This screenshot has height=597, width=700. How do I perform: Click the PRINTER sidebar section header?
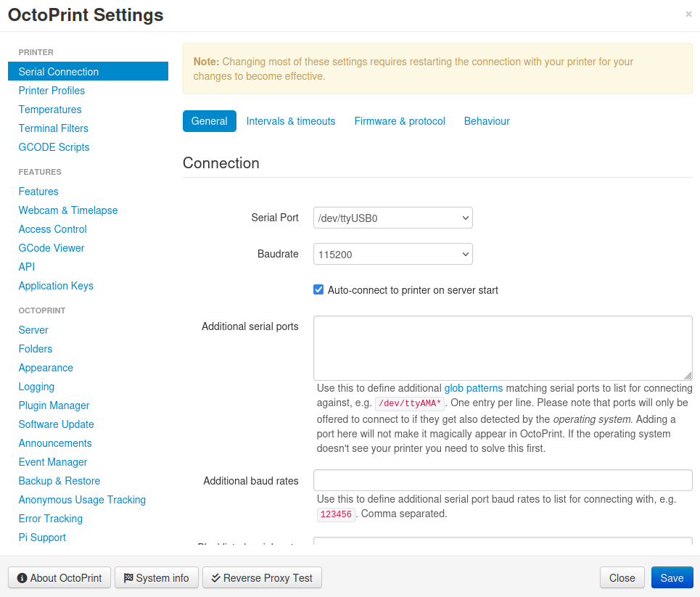point(36,52)
